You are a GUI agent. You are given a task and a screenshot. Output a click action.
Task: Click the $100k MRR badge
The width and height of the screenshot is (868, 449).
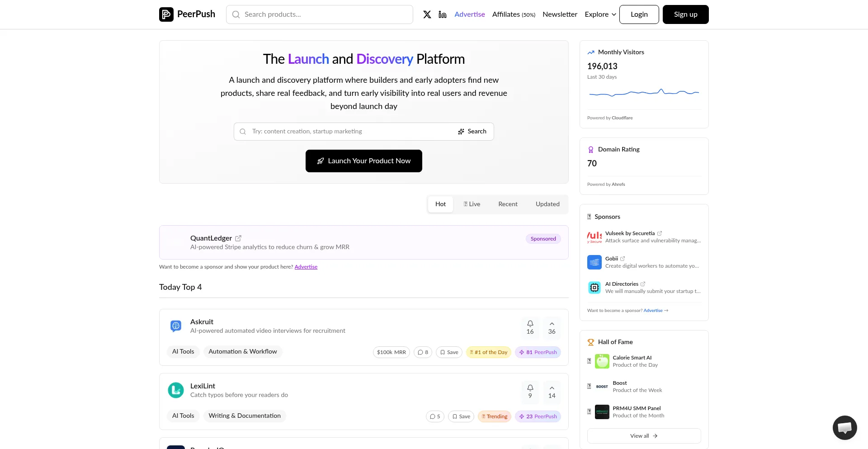(392, 352)
